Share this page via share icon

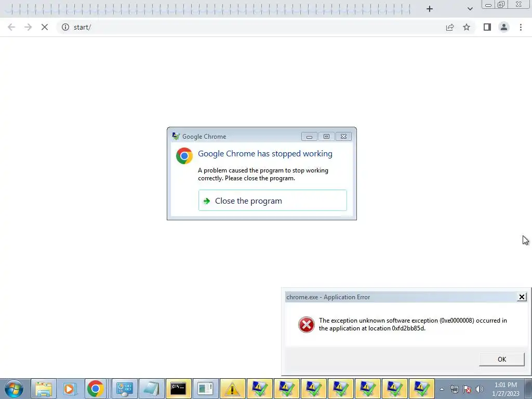(450, 27)
